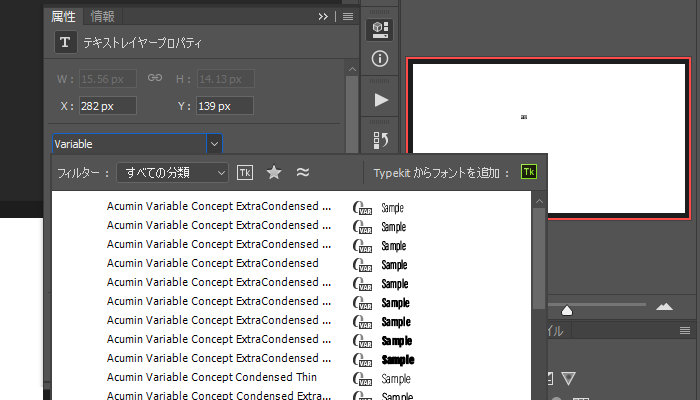Screen dimensions: 700x400
Task: Open the actions panel play icon
Action: (x=379, y=100)
